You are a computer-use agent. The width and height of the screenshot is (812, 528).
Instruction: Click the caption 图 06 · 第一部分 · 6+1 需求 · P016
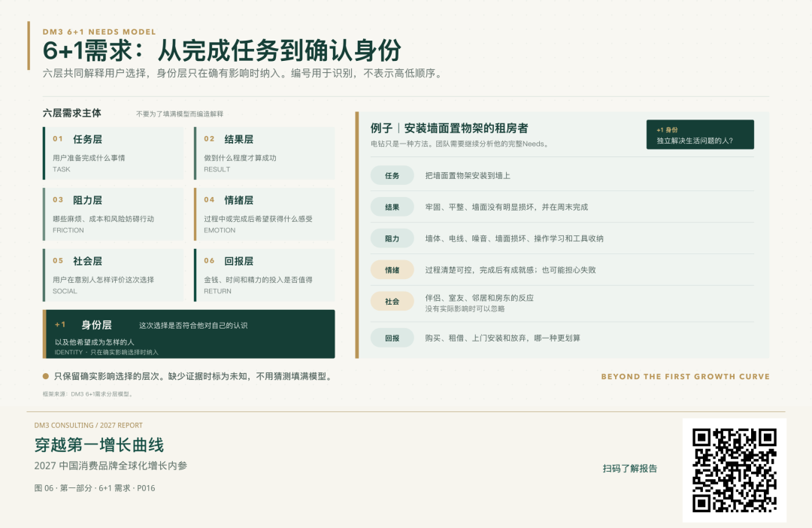point(95,488)
